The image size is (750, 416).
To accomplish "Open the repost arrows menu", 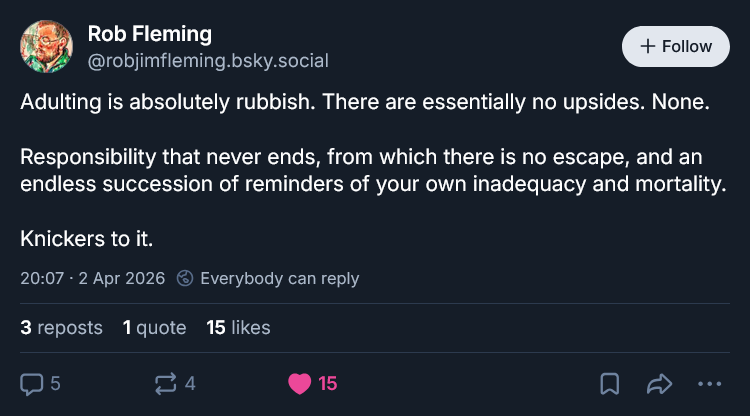I will pyautogui.click(x=165, y=383).
